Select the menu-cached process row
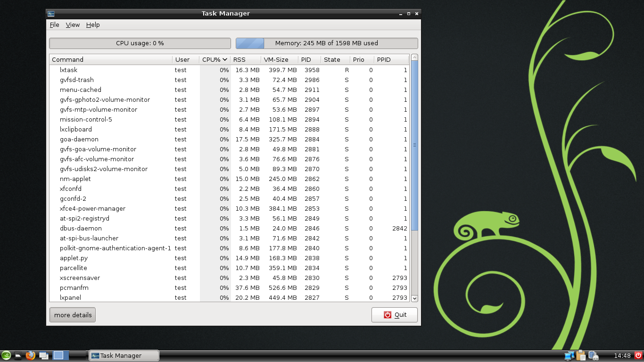Viewport: 644px width, 362px height. [x=229, y=90]
